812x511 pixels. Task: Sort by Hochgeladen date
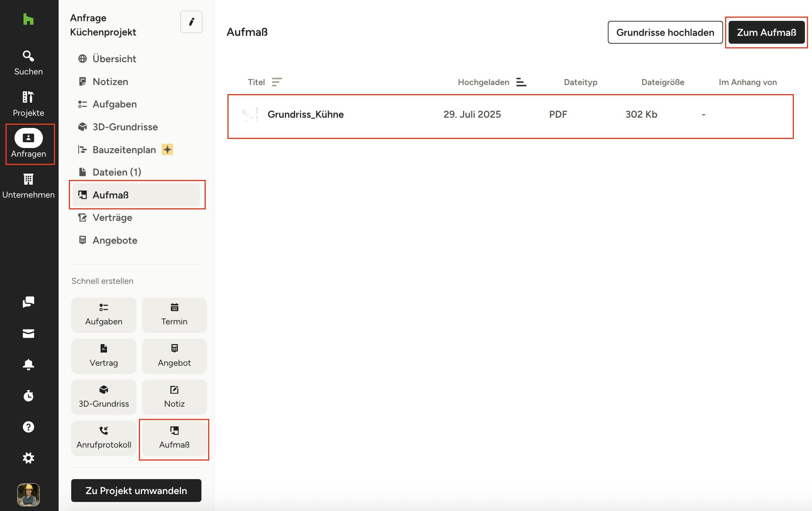[521, 82]
